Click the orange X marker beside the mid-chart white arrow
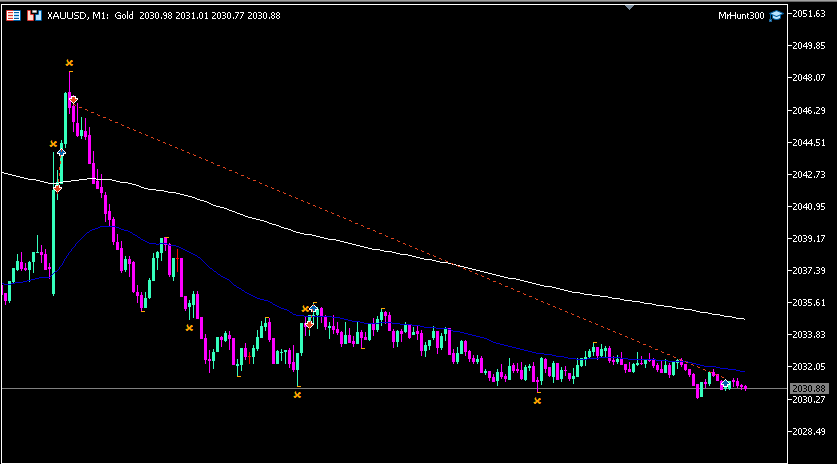Viewport: 837px width, 464px height. tap(305, 309)
